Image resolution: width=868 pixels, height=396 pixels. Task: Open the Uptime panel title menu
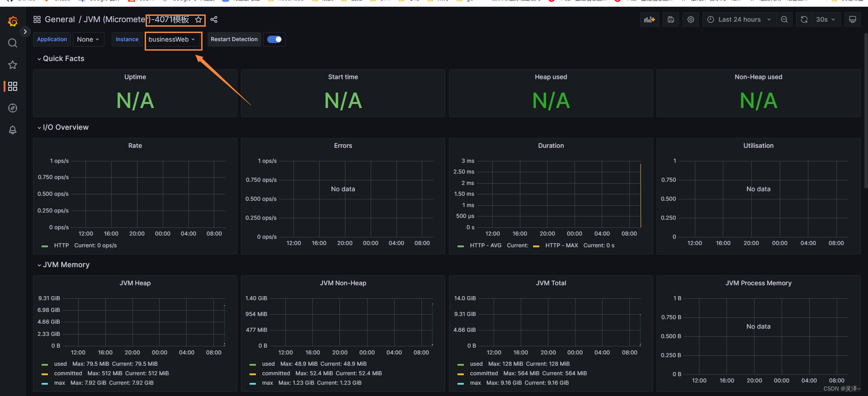point(135,77)
